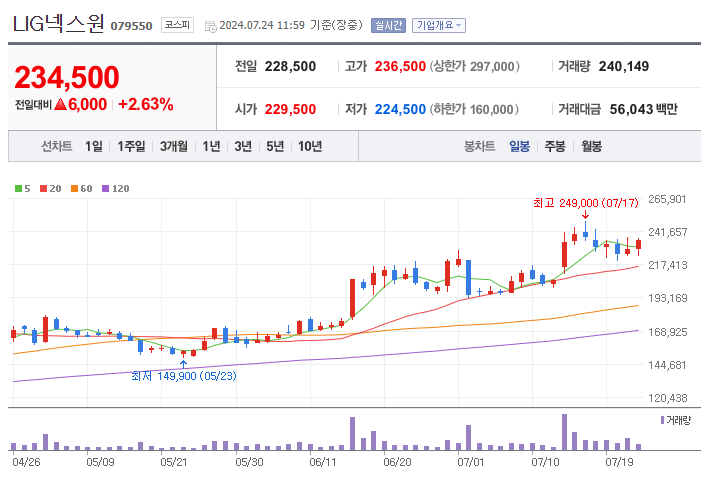Click the 거래량 volume legend marker
701x478 pixels.
[662, 420]
